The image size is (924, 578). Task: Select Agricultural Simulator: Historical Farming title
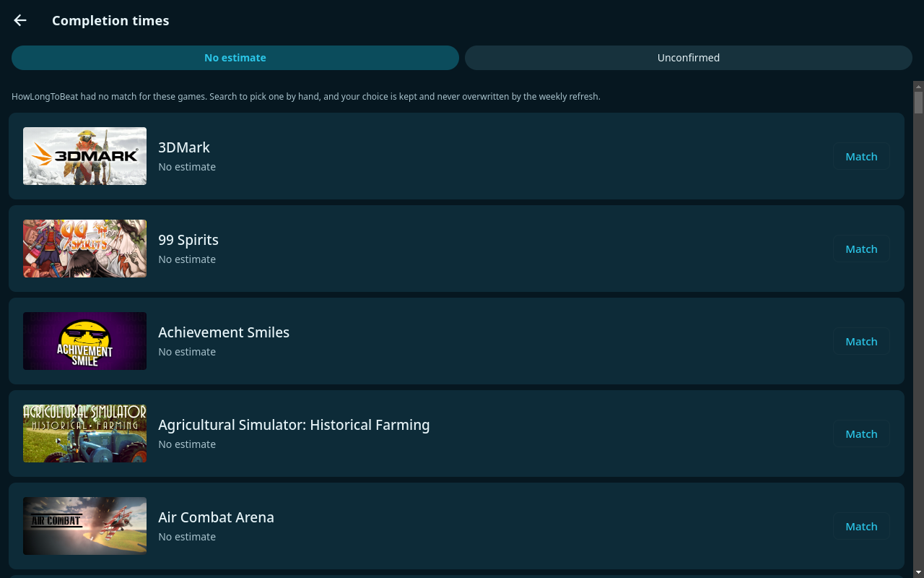294,425
